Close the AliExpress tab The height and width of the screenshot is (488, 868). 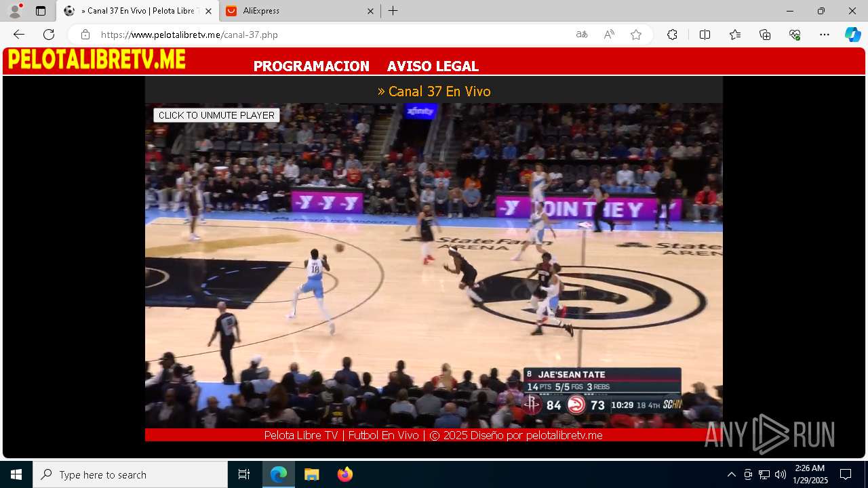(370, 11)
